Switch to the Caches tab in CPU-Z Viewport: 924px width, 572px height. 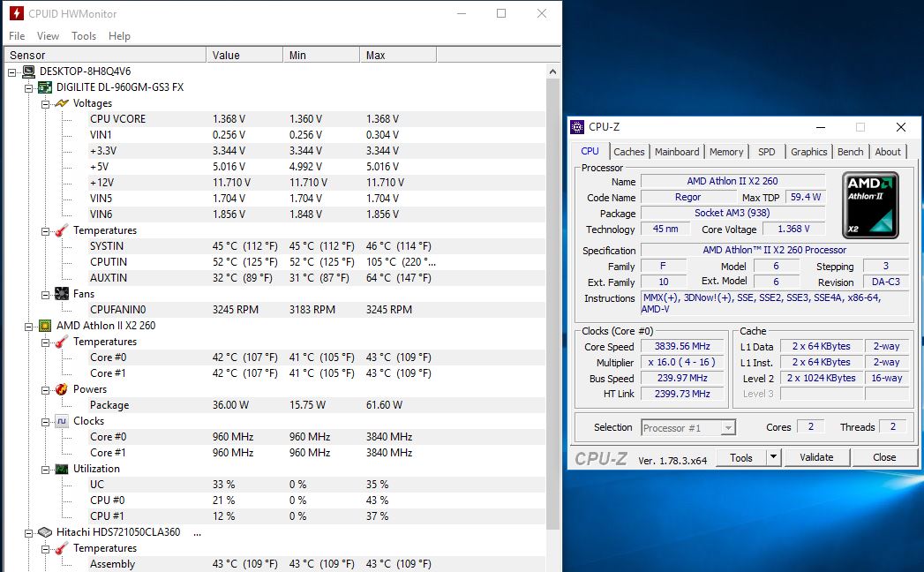[629, 152]
